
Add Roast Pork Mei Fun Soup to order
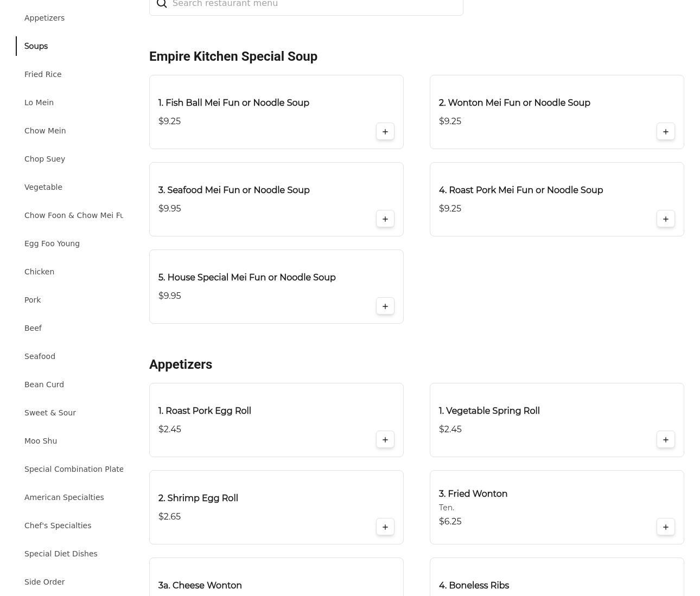665,219
